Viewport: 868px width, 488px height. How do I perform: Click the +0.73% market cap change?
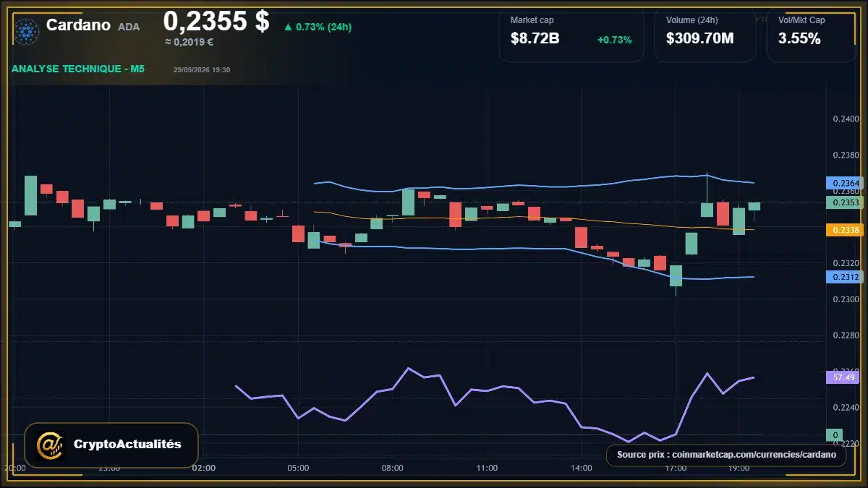[x=614, y=40]
